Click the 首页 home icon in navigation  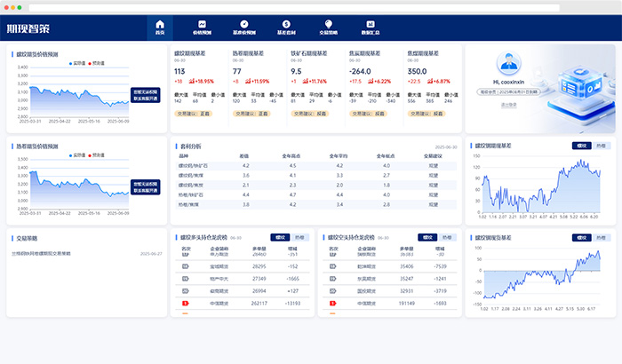pyautogui.click(x=160, y=26)
